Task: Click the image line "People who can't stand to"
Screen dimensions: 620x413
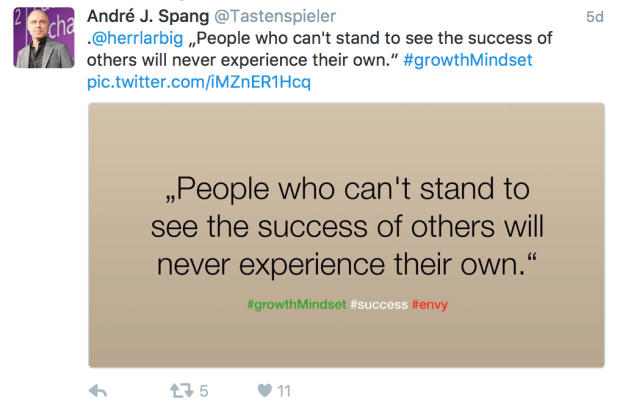Action: click(345, 190)
